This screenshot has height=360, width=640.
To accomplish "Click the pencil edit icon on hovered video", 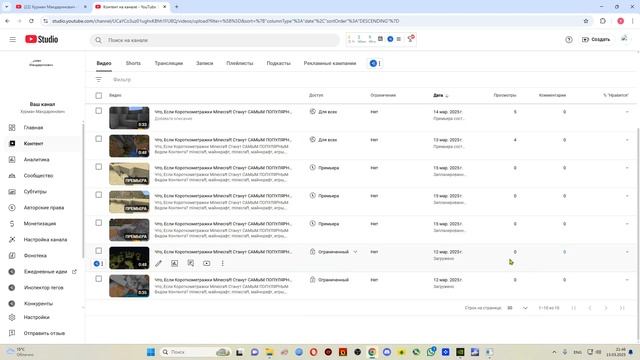I will (158, 263).
